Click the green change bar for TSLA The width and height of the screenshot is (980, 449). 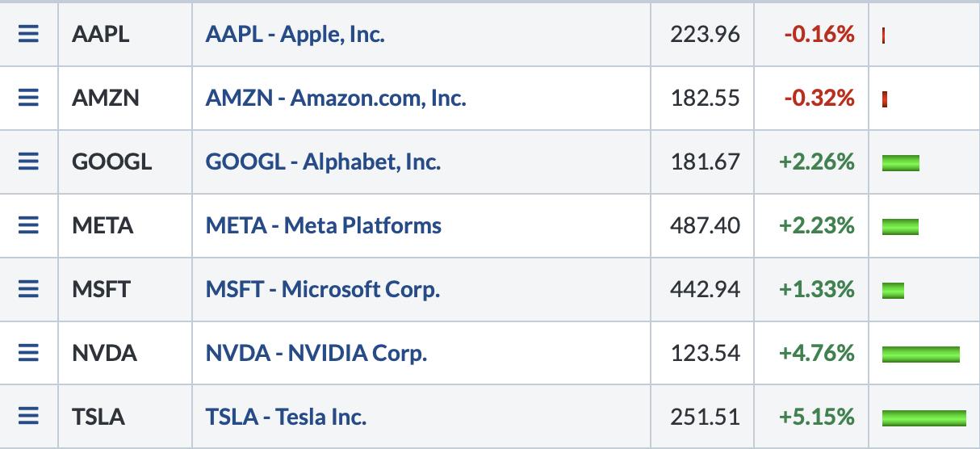click(x=923, y=418)
